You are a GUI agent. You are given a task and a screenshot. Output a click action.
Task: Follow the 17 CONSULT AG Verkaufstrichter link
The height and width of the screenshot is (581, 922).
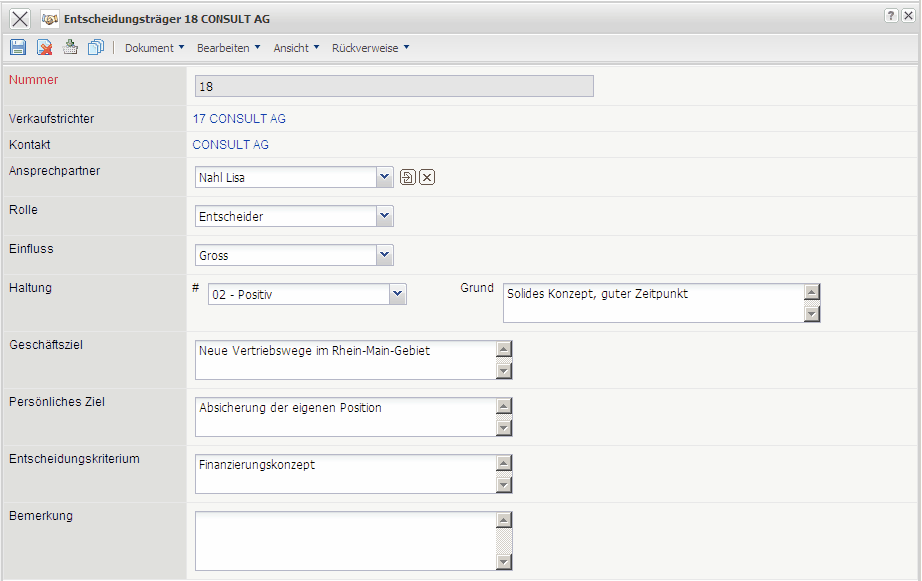click(239, 119)
